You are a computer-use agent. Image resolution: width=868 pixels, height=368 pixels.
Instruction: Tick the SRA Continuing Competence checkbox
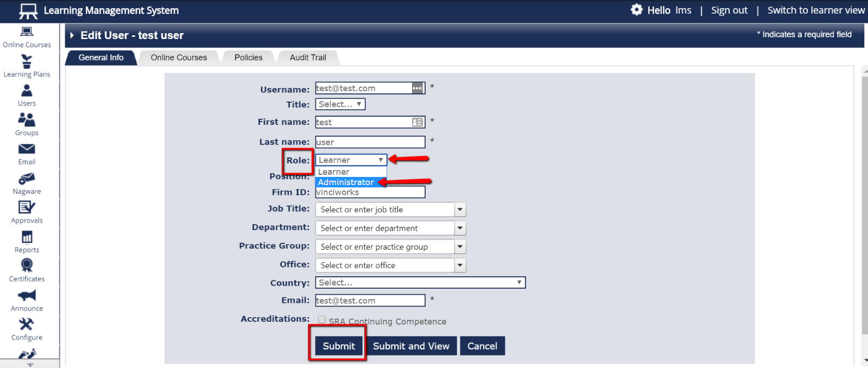pyautogui.click(x=322, y=320)
